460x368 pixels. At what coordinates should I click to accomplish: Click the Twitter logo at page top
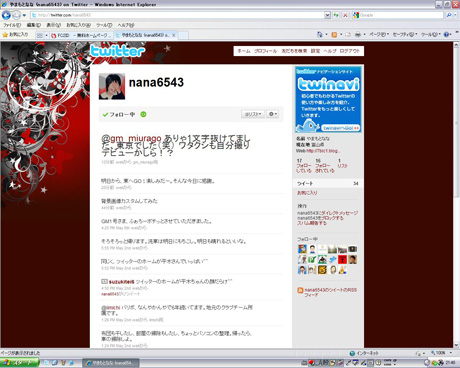tap(118, 51)
